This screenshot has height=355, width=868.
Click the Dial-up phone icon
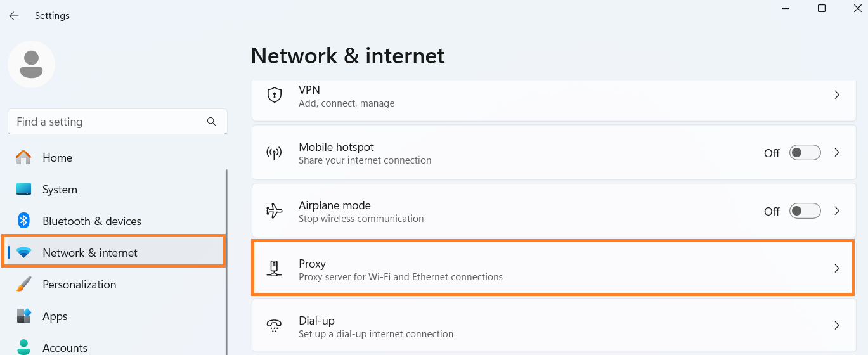click(x=274, y=326)
